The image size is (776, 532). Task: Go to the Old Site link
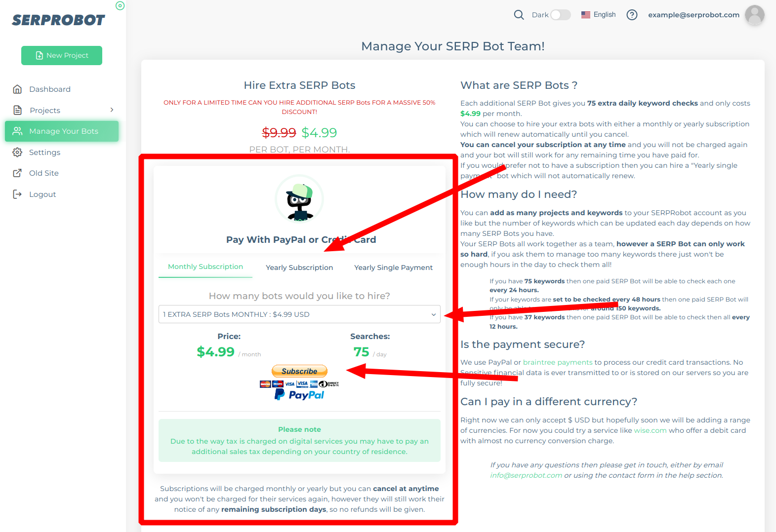point(44,173)
